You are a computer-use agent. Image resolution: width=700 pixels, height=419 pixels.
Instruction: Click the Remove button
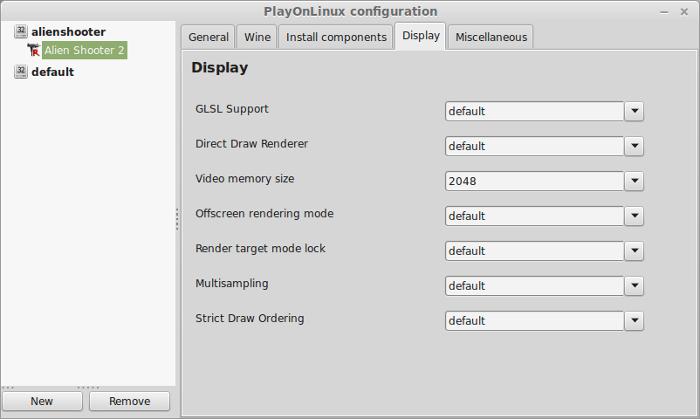click(x=129, y=401)
